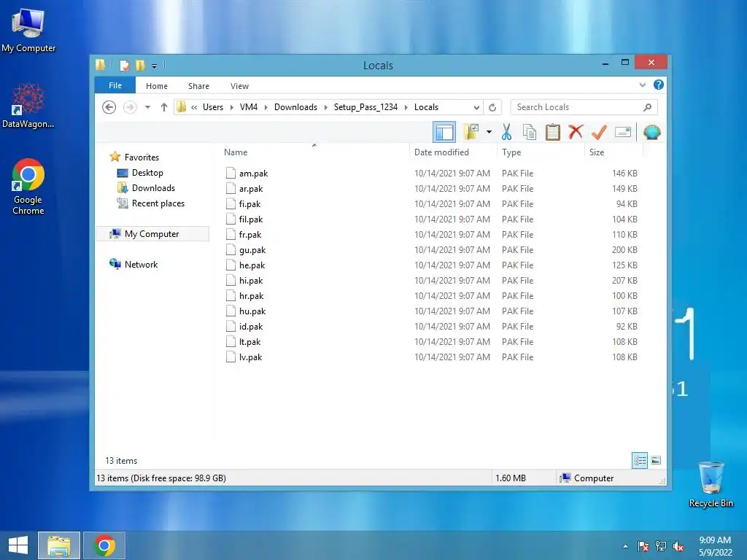747x560 pixels.
Task: Switch to large icons view button
Action: [656, 461]
